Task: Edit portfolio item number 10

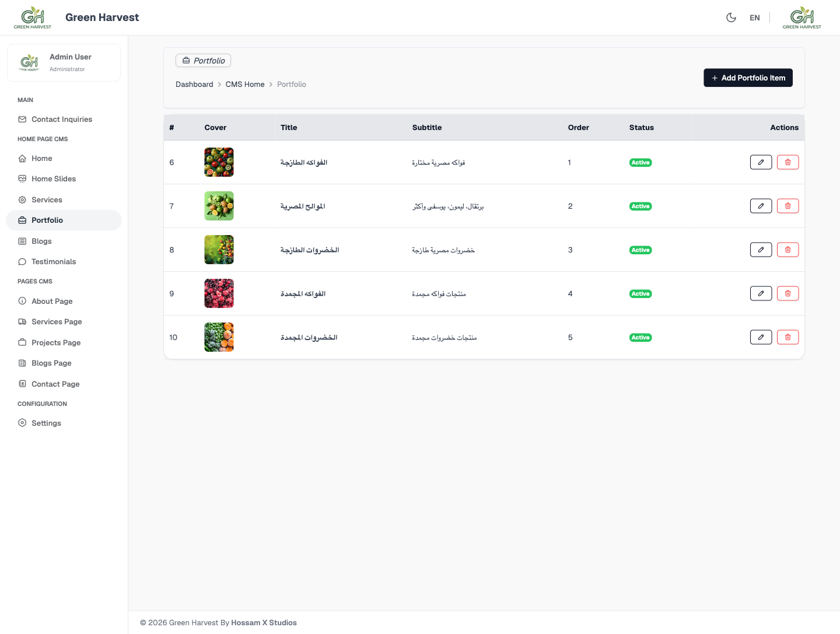Action: 761,337
